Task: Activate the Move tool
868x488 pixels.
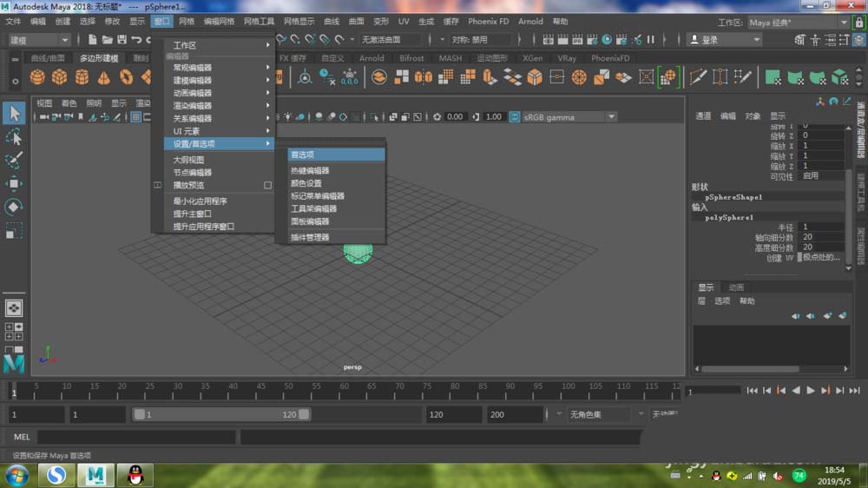Action: point(14,183)
